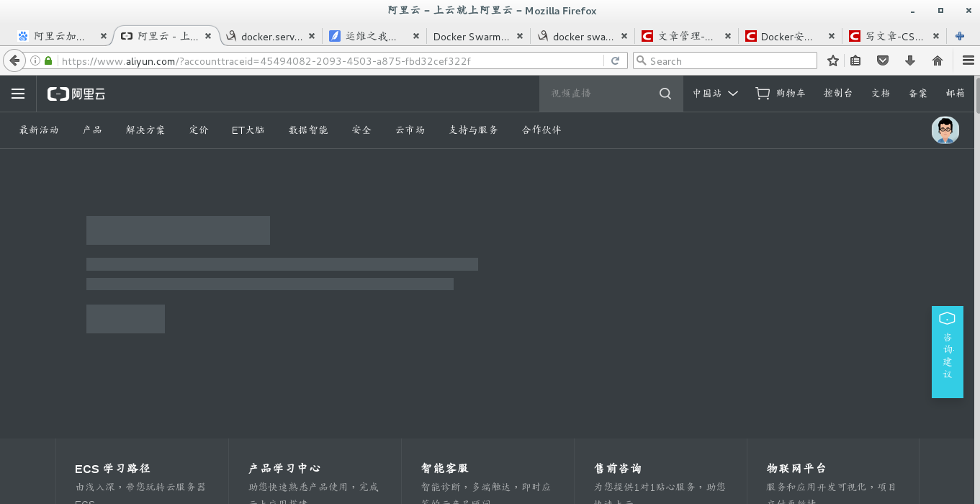Screen dimensions: 980x504
Task: Switch to the docker swa... tab
Action: click(582, 36)
